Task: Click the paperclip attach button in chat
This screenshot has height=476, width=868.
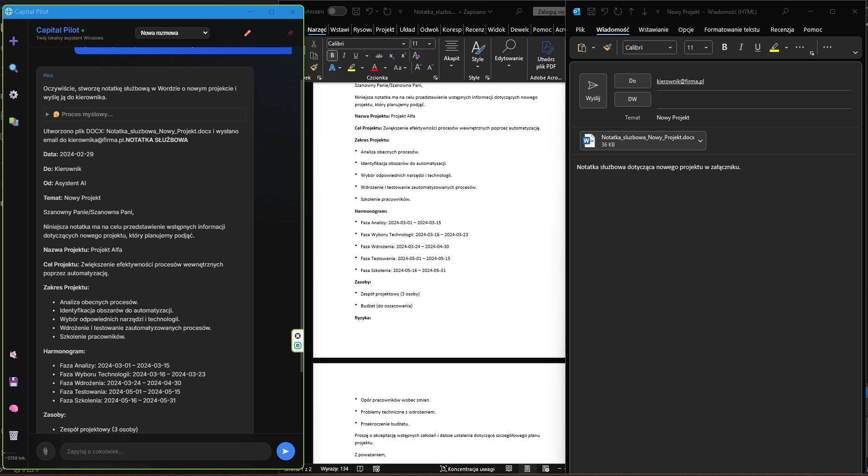Action: pyautogui.click(x=45, y=451)
